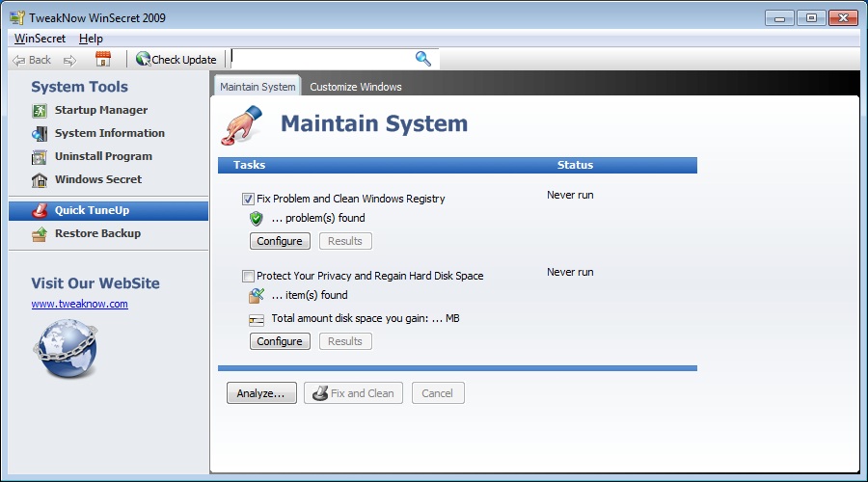The height and width of the screenshot is (482, 868).
Task: Click the search magnifier icon
Action: (423, 59)
